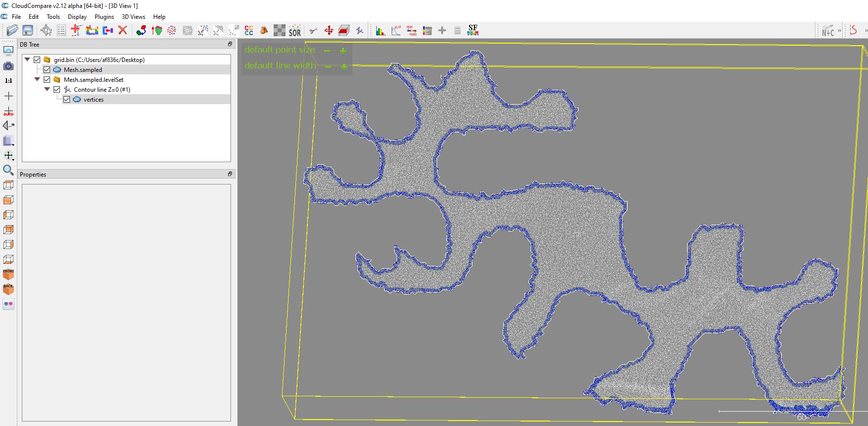Decrease default line width with minus
Viewport: 868px width, 426px height.
pos(328,66)
